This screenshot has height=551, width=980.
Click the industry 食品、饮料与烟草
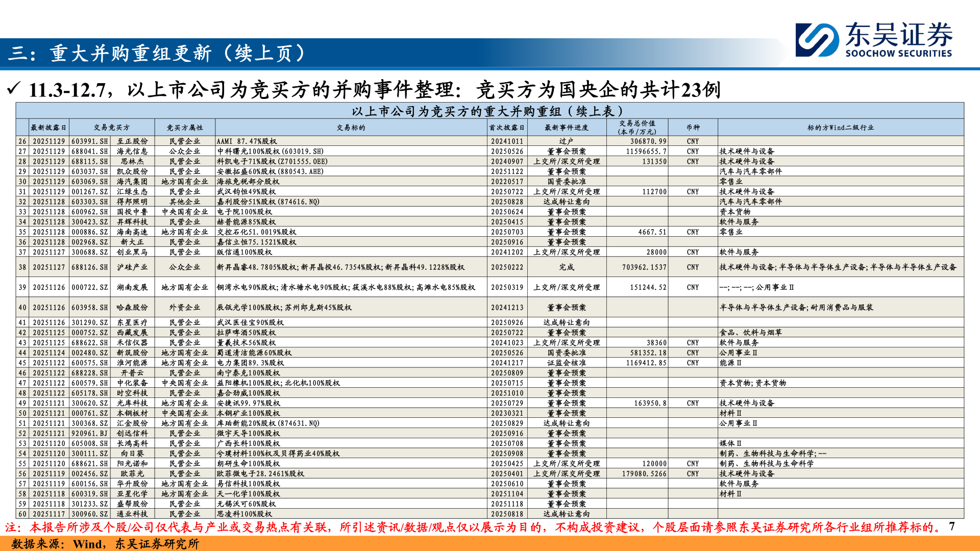click(751, 333)
